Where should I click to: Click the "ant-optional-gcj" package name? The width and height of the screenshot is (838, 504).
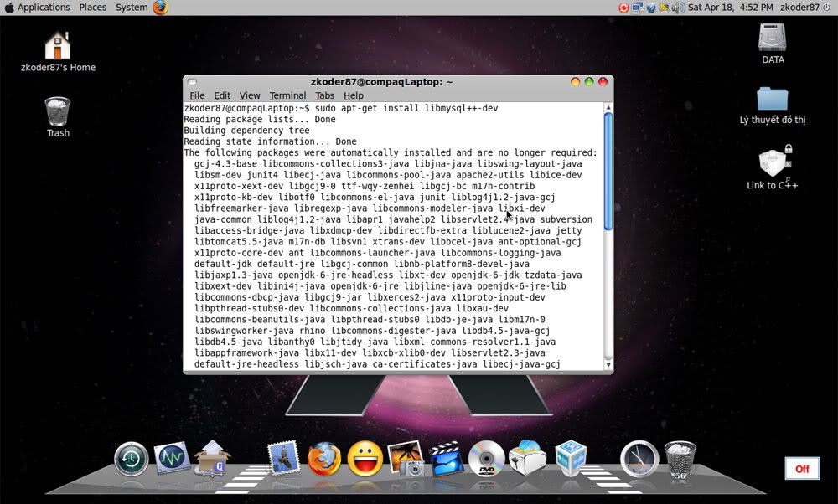tap(540, 242)
